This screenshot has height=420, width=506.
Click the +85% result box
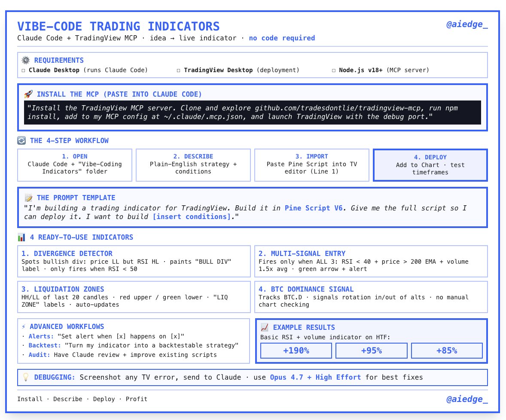pos(447,351)
